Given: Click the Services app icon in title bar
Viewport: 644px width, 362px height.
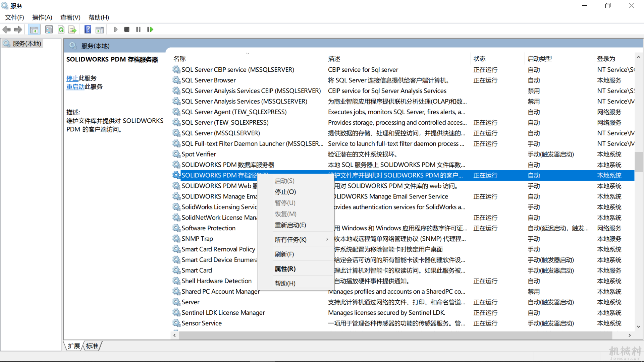Looking at the screenshot, I should point(5,5).
